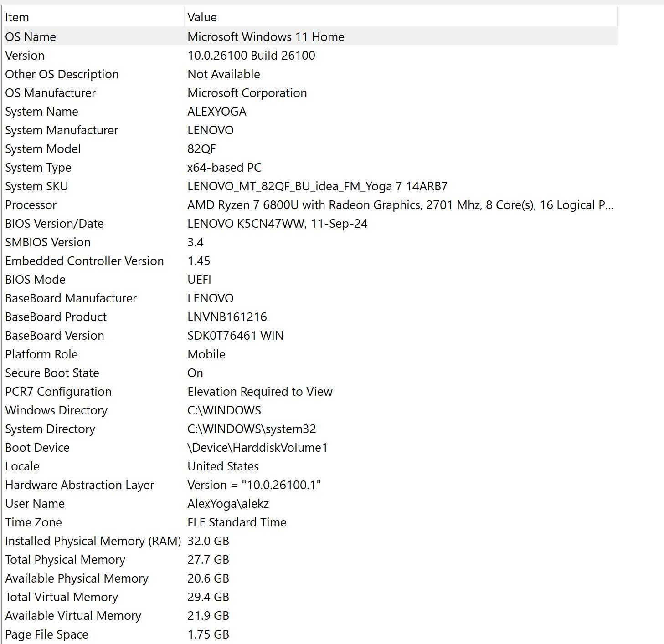Screen dimensions: 664x644
Task: Select the Available Physical Memory row
Action: tap(77, 578)
